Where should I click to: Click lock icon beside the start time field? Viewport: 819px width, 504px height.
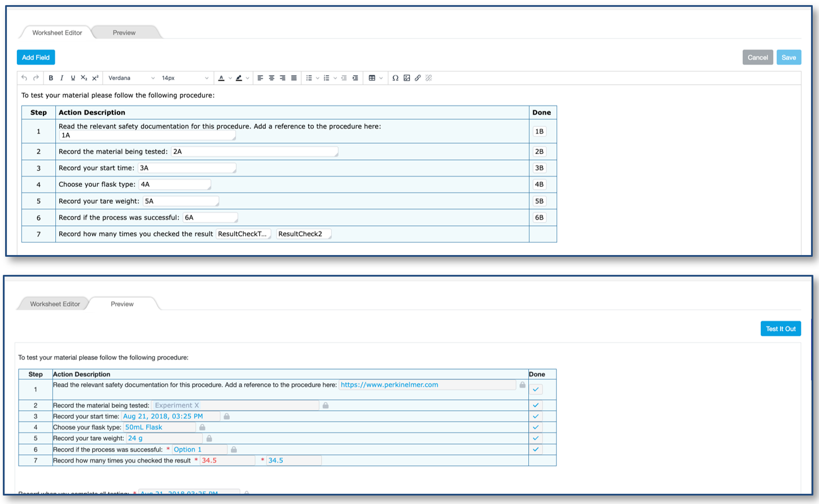[227, 416]
